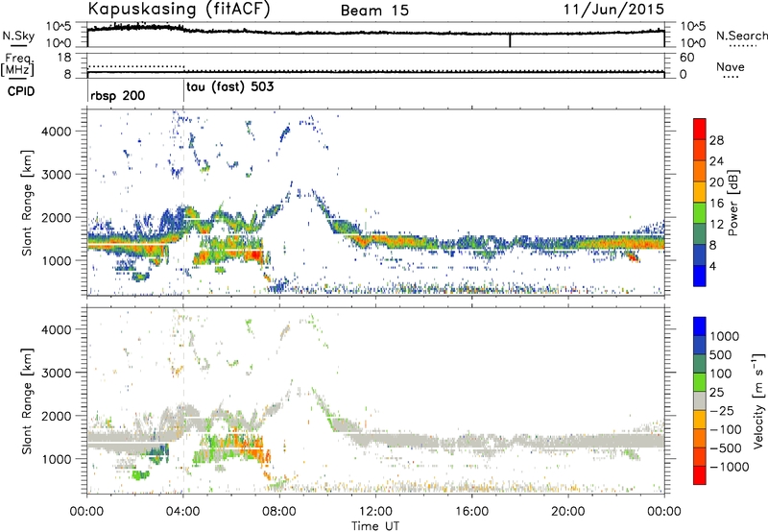Click the '28' label on Power colorbar

[x=716, y=140]
